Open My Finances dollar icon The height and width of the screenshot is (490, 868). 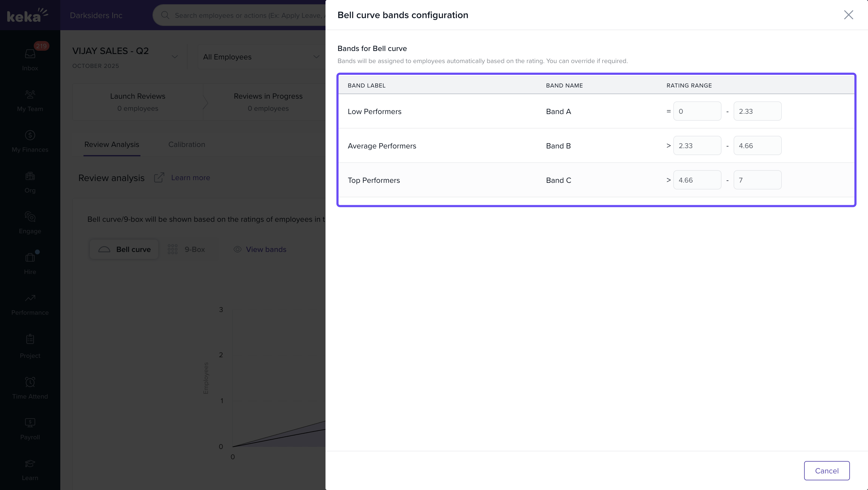click(30, 135)
